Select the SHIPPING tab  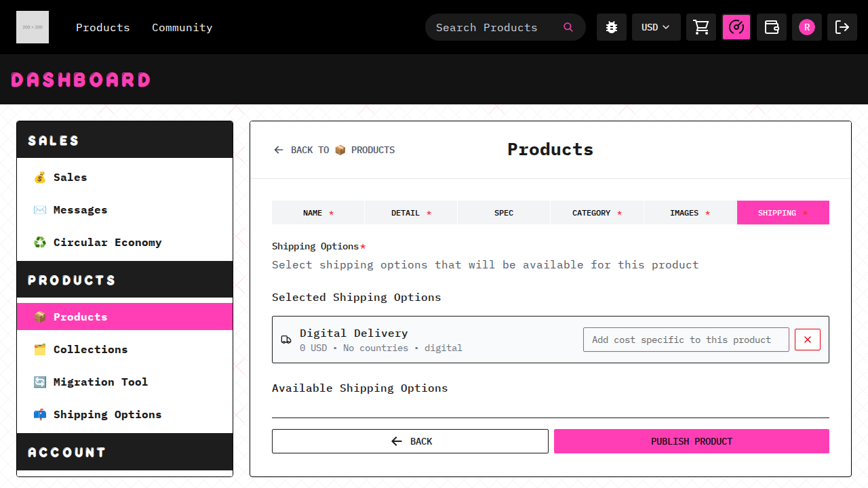click(783, 213)
